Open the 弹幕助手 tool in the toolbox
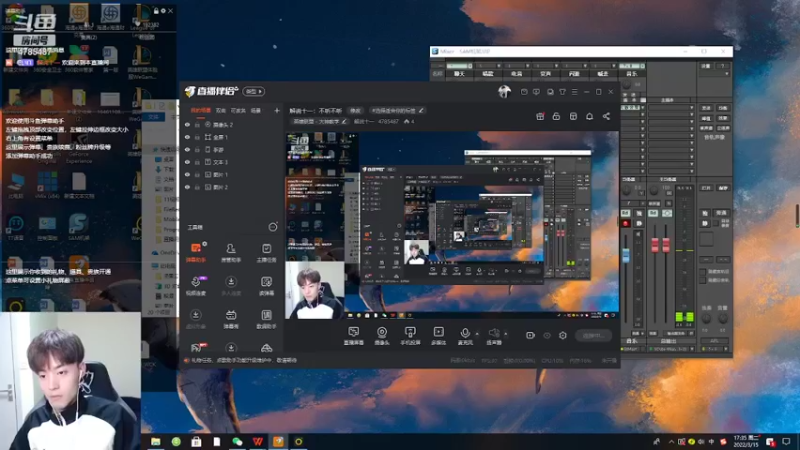The image size is (800, 450). pos(196,253)
